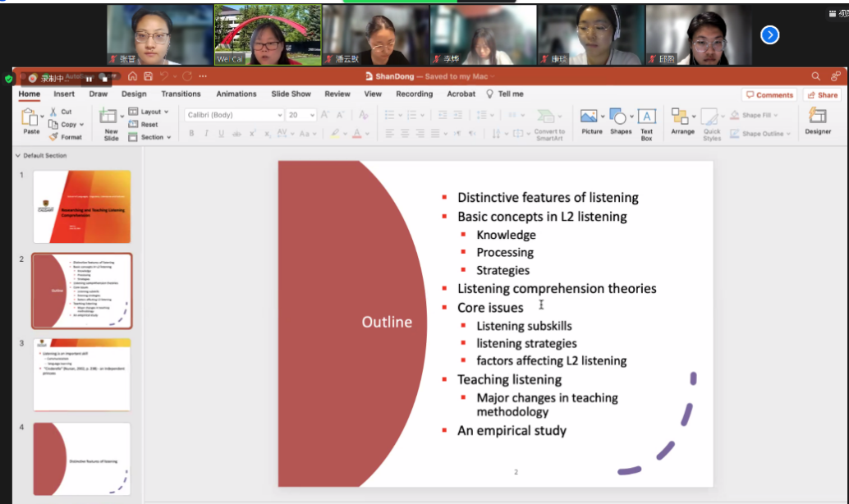849x504 pixels.
Task: Click the Picture insert icon
Action: [x=589, y=117]
